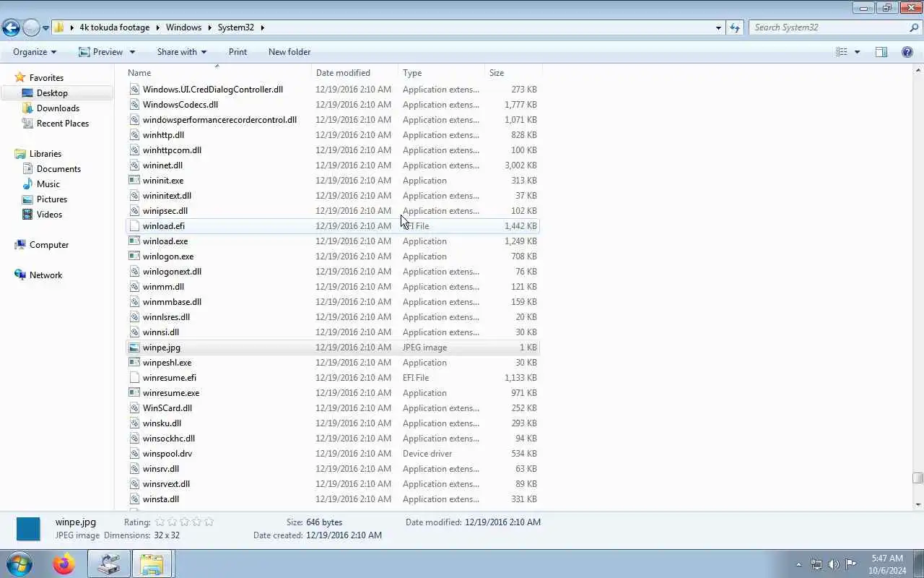Screen dimensions: 924x578
Task: Open Music library
Action: pyautogui.click(x=48, y=184)
